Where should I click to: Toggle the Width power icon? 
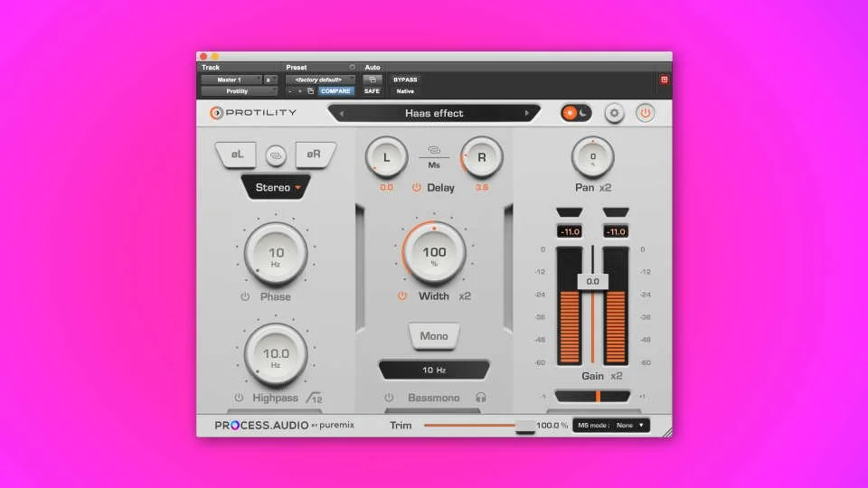click(x=402, y=296)
